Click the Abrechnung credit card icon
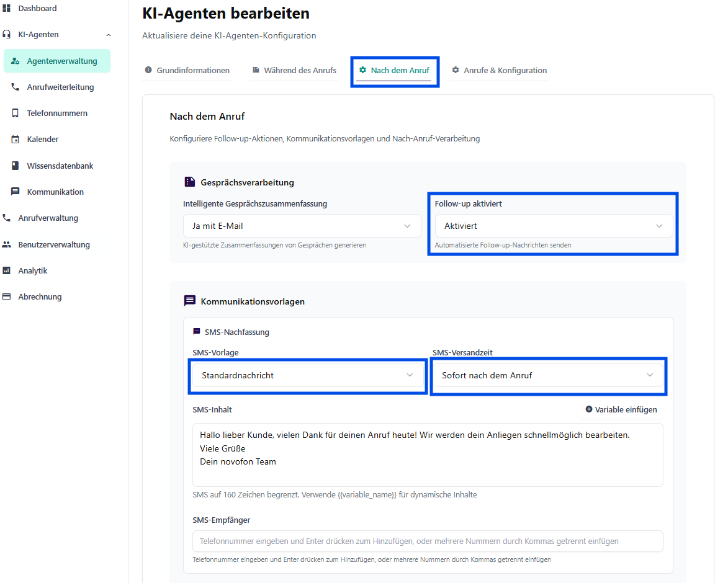The height and width of the screenshot is (583, 728). (7, 297)
